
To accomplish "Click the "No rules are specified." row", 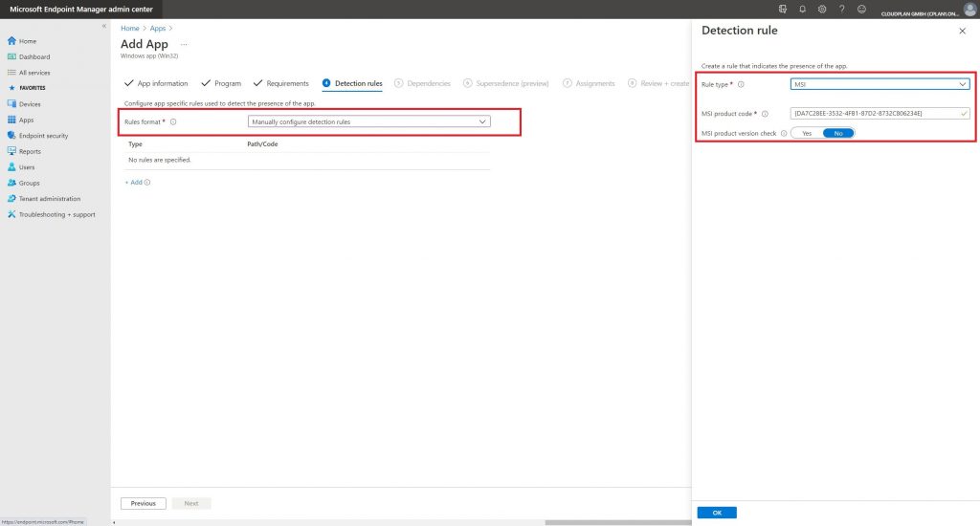I will 307,160.
